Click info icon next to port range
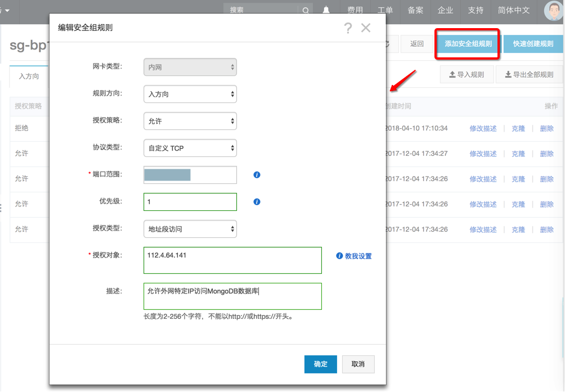 [x=257, y=174]
